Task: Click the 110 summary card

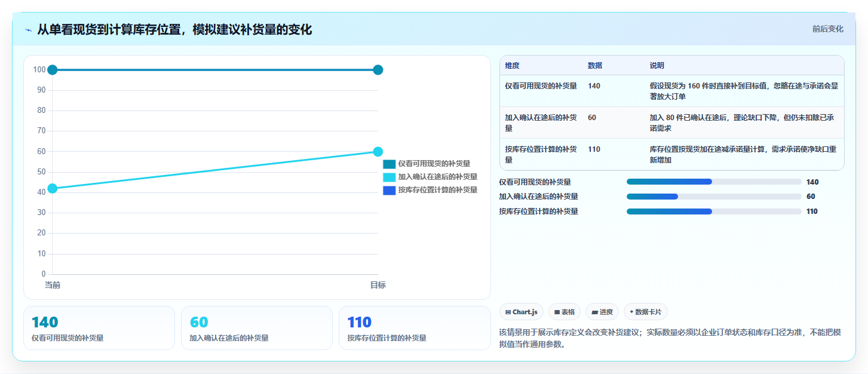Action: (x=415, y=328)
